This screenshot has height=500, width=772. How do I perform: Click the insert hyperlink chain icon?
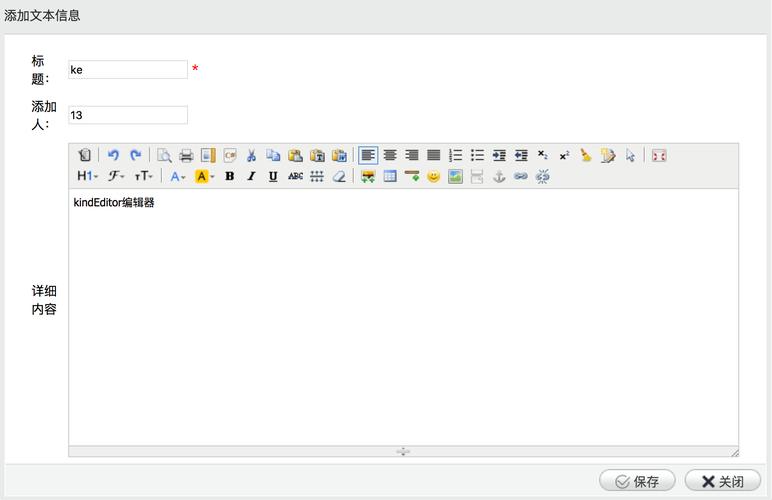[x=521, y=177]
